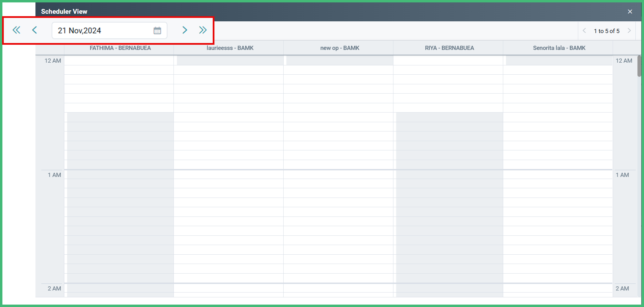644x307 pixels.
Task: Click the 2 AM label in the right time column
Action: pyautogui.click(x=622, y=288)
